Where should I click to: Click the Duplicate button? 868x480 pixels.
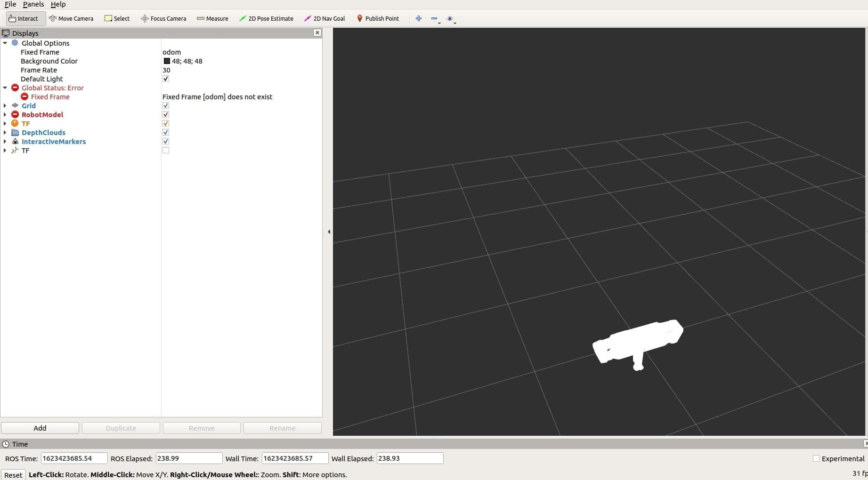tap(121, 428)
